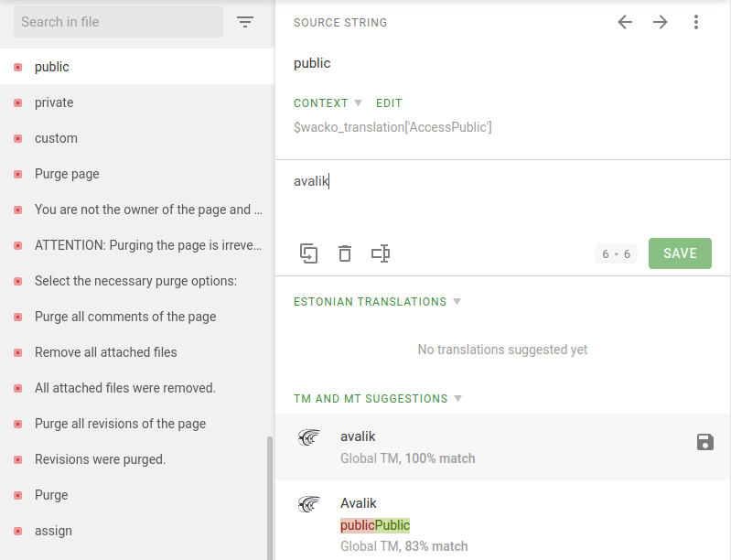The width and height of the screenshot is (731, 560).
Task: Go to previous string arrow
Action: (x=625, y=22)
